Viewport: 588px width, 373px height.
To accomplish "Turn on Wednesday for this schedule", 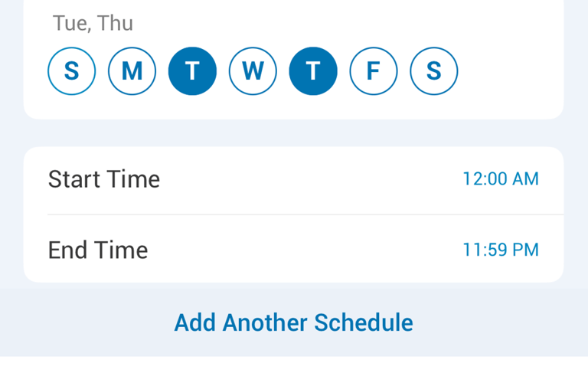I will (x=253, y=71).
